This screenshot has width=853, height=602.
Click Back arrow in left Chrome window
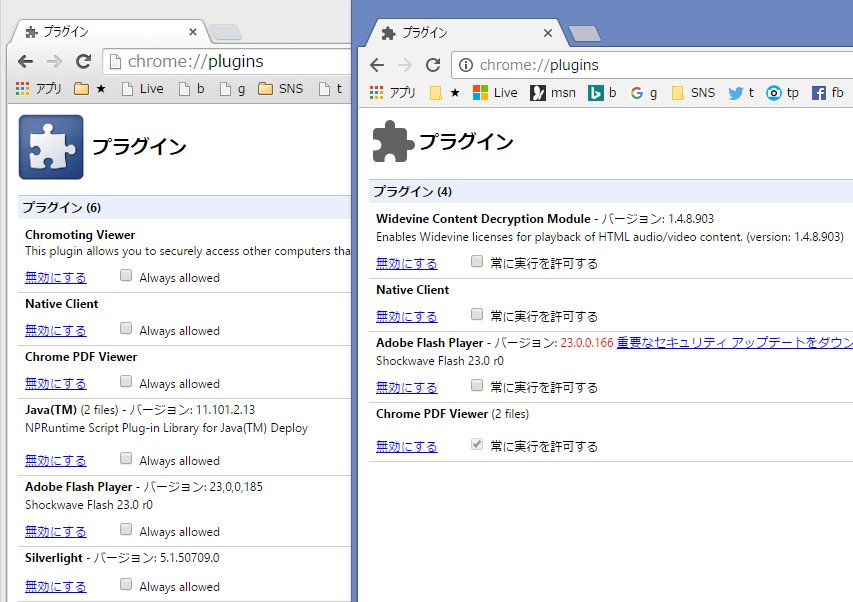(26, 61)
